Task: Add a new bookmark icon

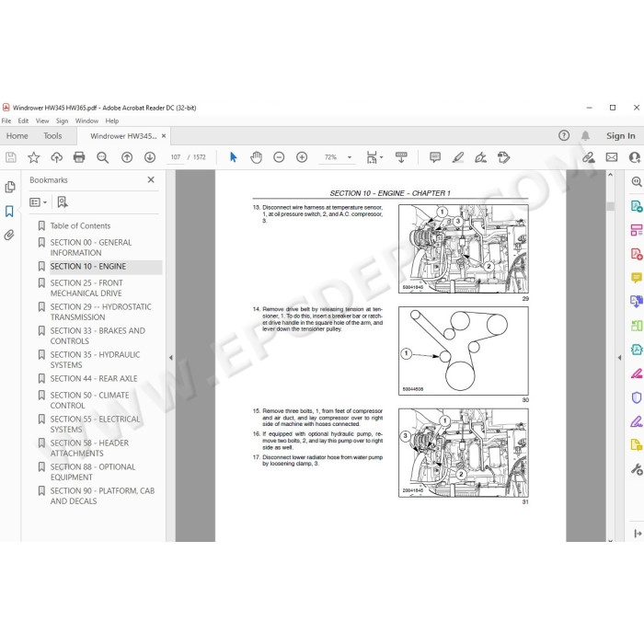Action: pos(63,202)
